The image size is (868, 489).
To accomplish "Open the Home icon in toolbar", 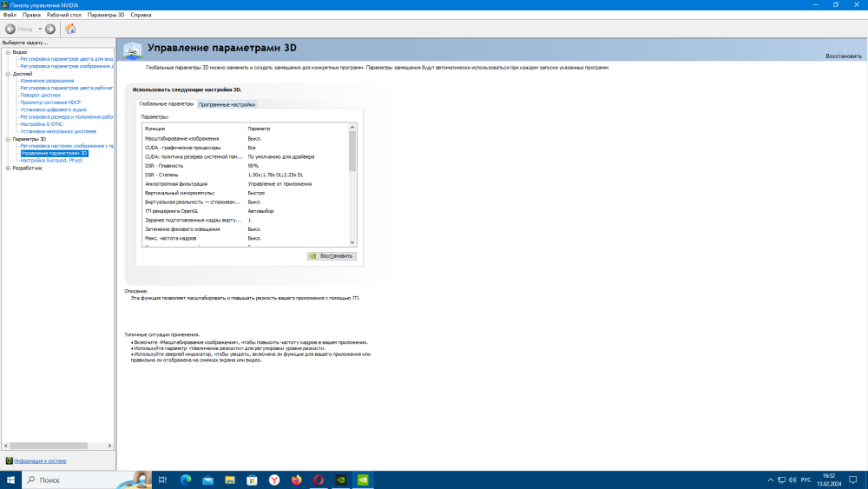I will click(70, 29).
